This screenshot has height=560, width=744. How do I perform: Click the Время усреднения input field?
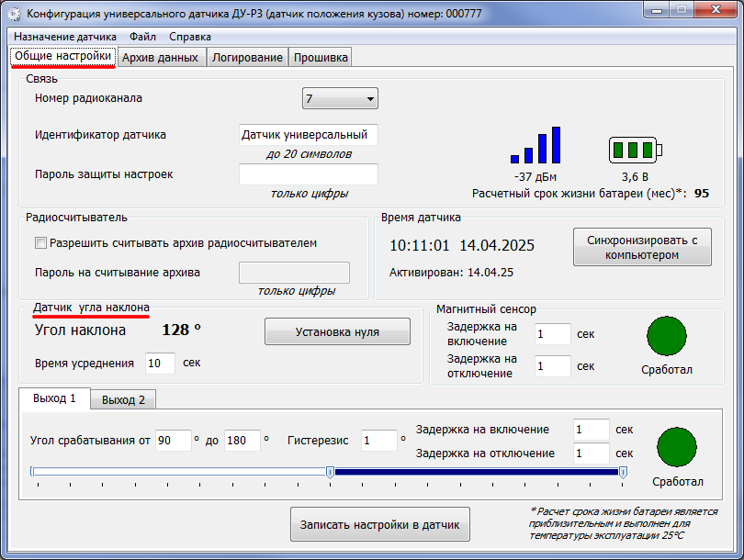[160, 364]
